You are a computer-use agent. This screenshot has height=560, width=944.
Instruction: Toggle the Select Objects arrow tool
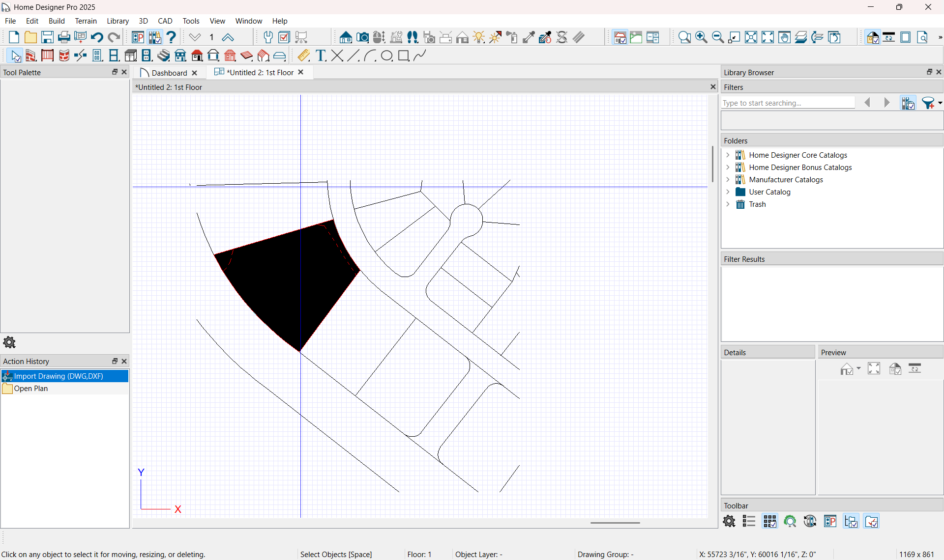click(15, 56)
